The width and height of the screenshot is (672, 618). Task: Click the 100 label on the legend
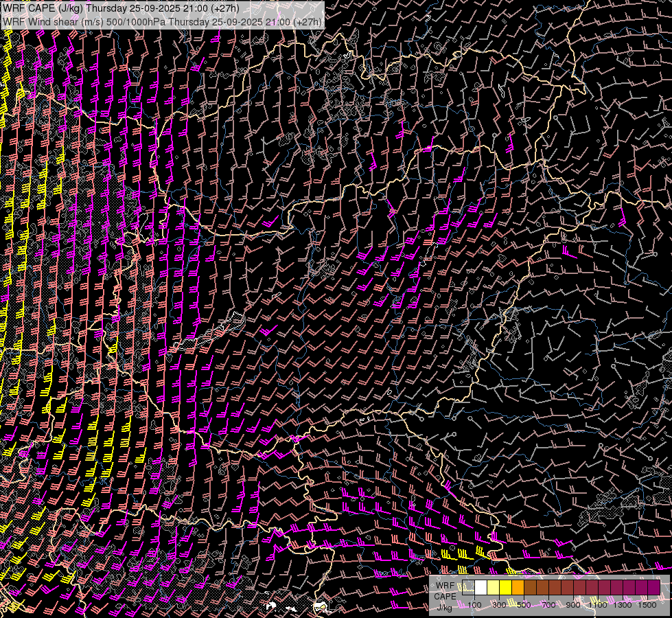pyautogui.click(x=474, y=605)
